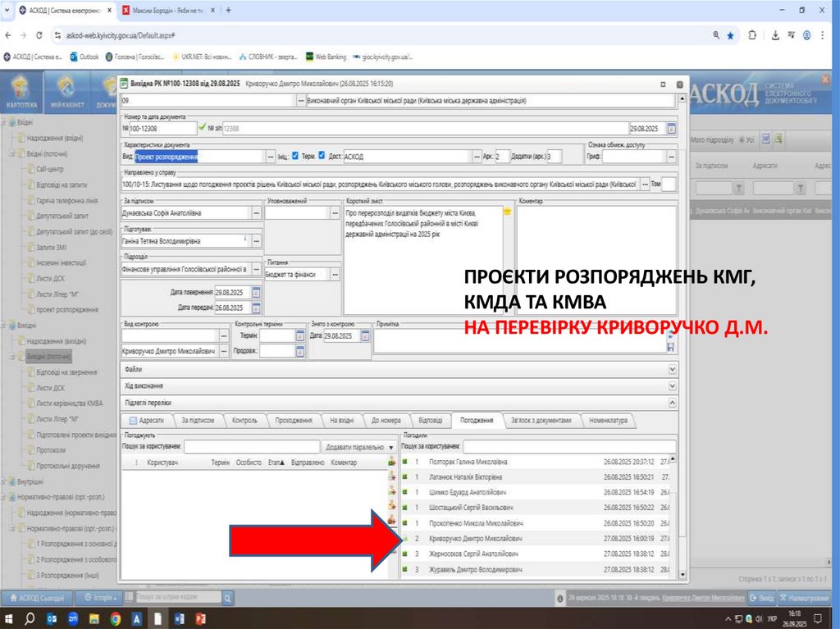Toggle the Ініц. checkbox
840x629 pixels.
click(x=294, y=155)
